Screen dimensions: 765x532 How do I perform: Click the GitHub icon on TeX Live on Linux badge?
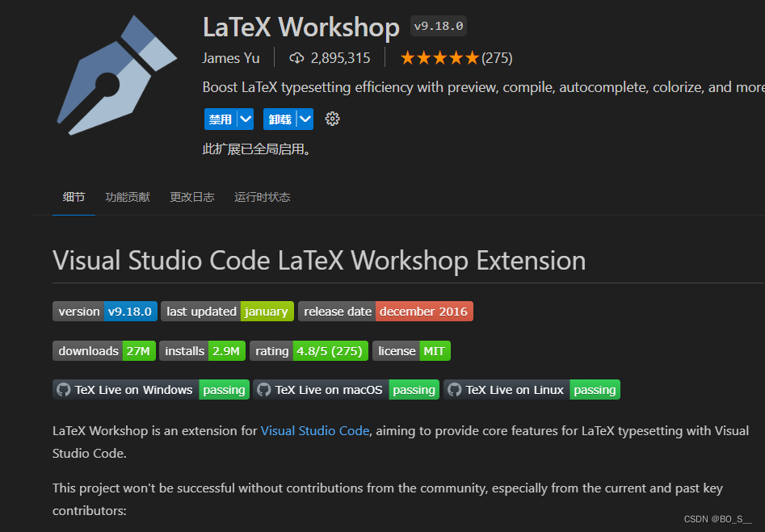(454, 390)
